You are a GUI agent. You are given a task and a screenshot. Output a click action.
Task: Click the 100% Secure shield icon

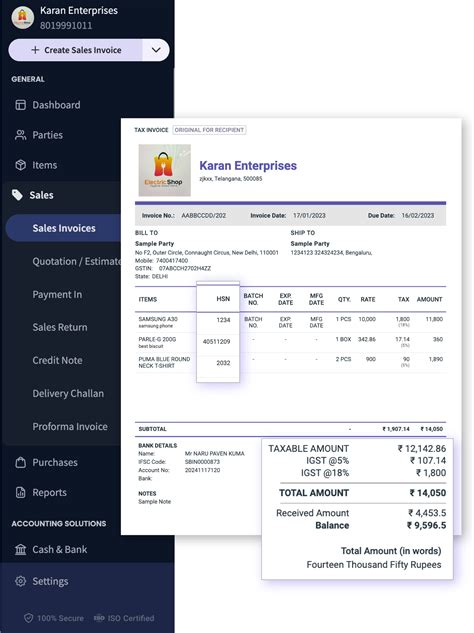[x=28, y=618]
